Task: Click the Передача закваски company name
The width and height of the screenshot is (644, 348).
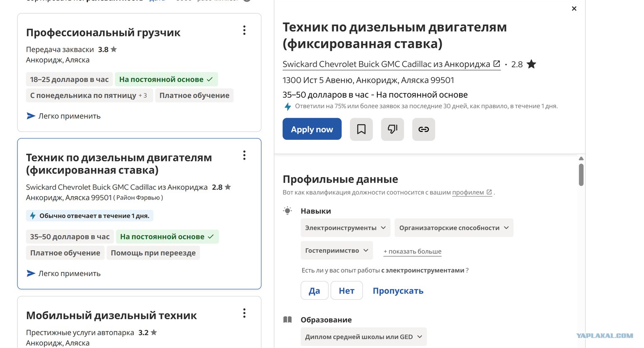Action: 60,49
